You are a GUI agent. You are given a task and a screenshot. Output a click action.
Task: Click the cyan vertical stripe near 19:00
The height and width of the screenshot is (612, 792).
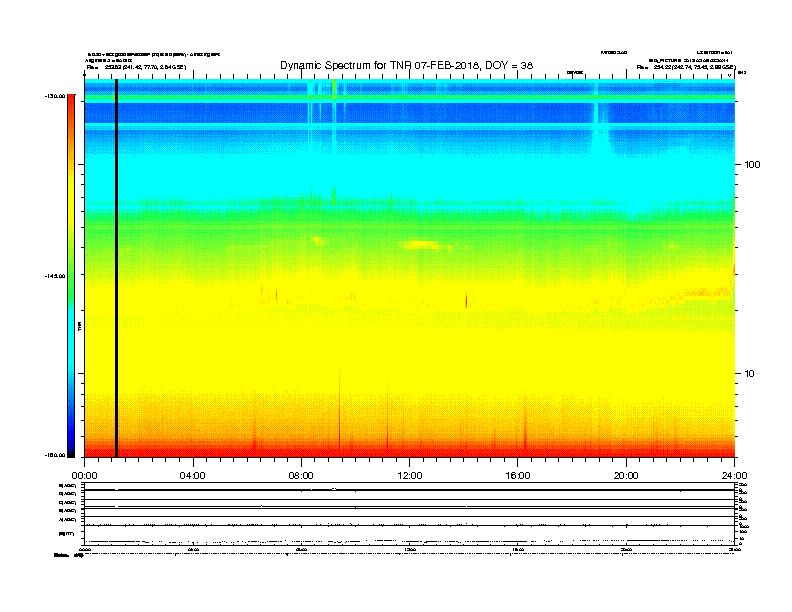(596, 121)
